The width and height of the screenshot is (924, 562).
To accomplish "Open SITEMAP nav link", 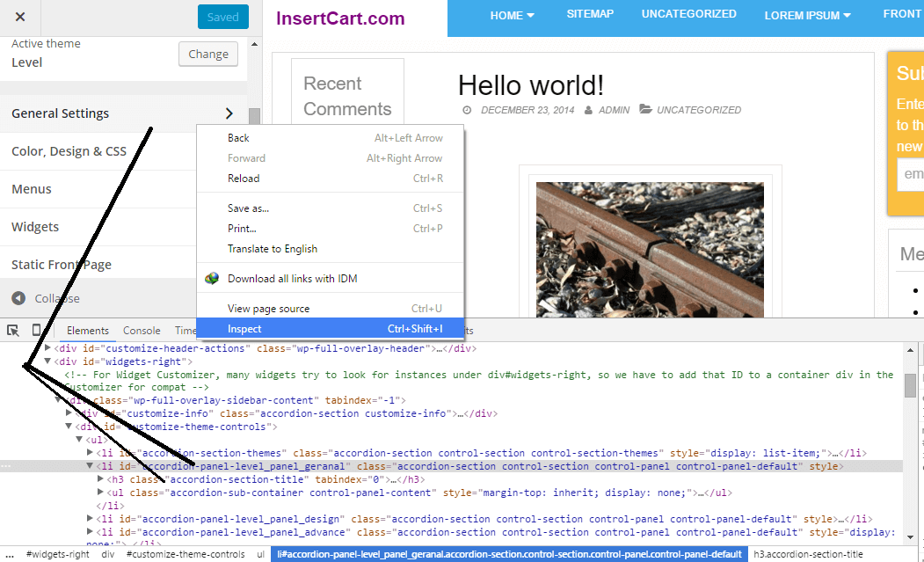I will pos(590,13).
